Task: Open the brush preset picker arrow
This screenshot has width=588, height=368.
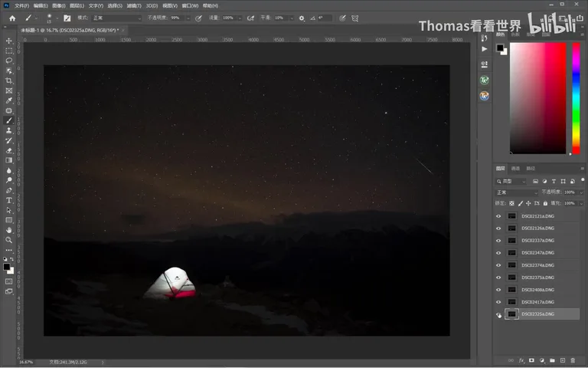Action: coord(57,18)
